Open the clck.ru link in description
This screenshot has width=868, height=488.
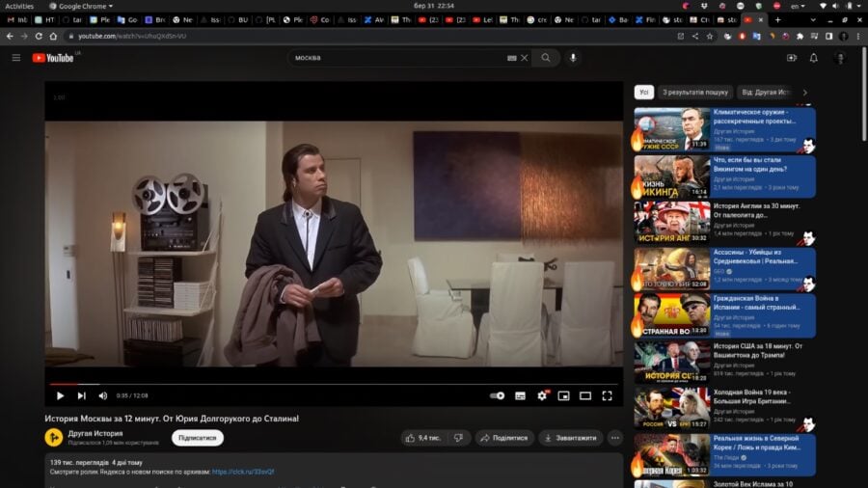[243, 472]
